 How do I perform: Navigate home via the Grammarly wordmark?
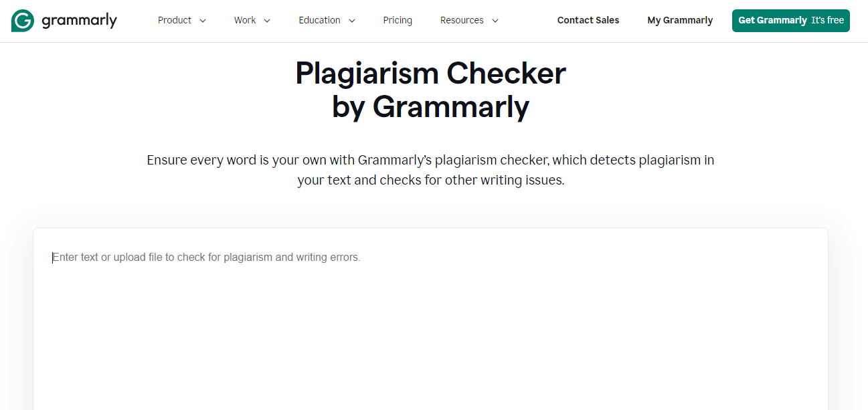78,20
